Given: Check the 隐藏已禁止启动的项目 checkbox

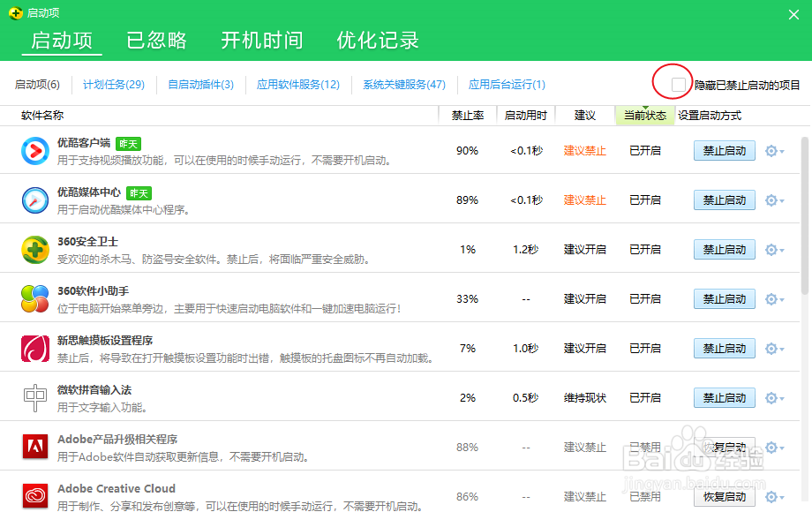Looking at the screenshot, I should pyautogui.click(x=679, y=85).
